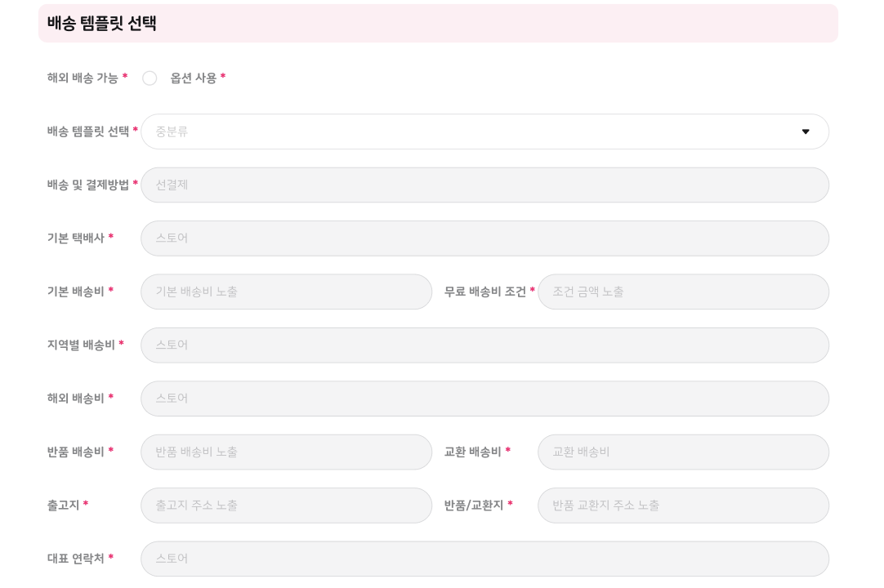Click the 배송 템플릿 선택 field label
The width and height of the screenshot is (884, 588).
88,132
